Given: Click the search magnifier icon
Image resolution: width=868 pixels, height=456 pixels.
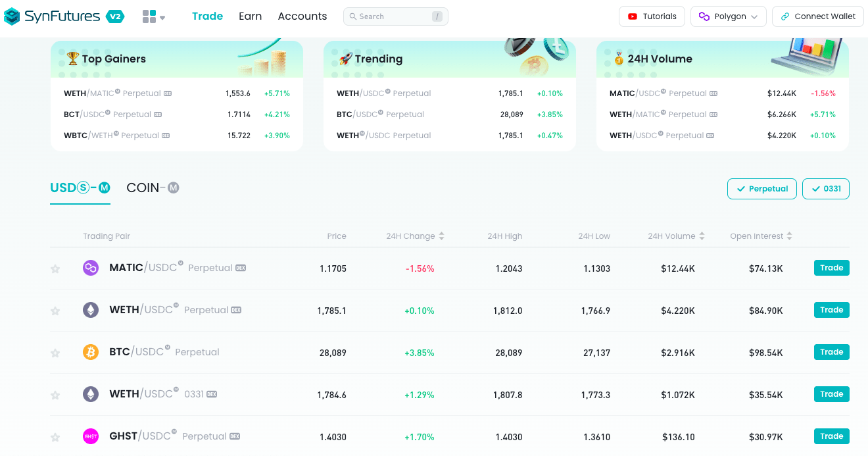Looking at the screenshot, I should coord(353,16).
